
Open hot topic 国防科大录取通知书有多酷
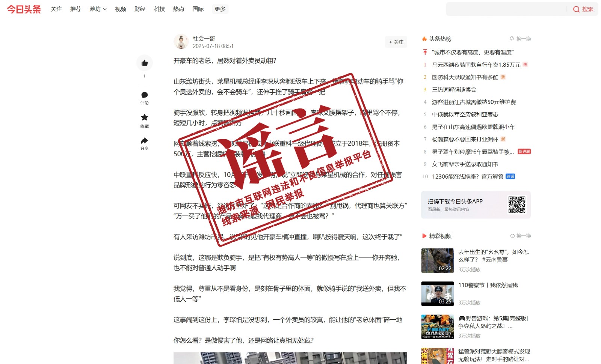tap(465, 77)
